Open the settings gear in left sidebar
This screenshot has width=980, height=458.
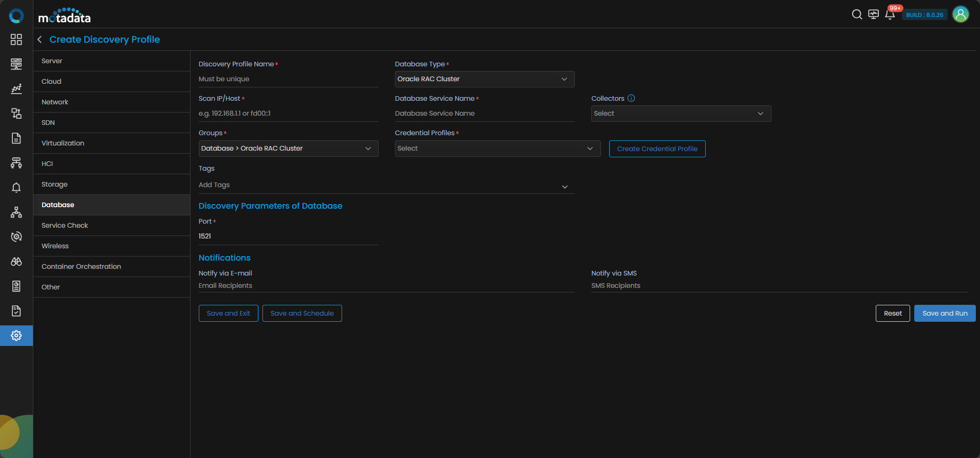click(16, 336)
